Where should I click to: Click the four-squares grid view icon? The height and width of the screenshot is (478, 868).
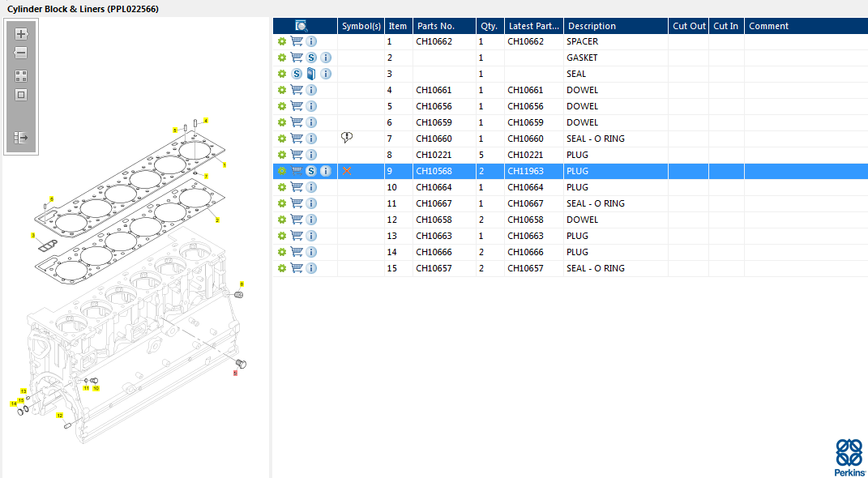pos(21,76)
